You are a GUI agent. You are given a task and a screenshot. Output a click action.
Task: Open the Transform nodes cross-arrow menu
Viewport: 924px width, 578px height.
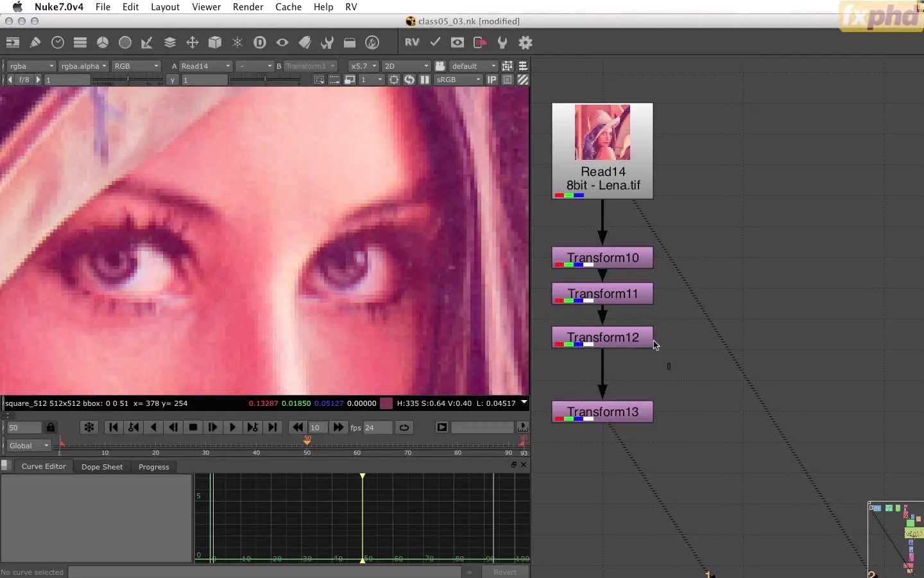[193, 42]
